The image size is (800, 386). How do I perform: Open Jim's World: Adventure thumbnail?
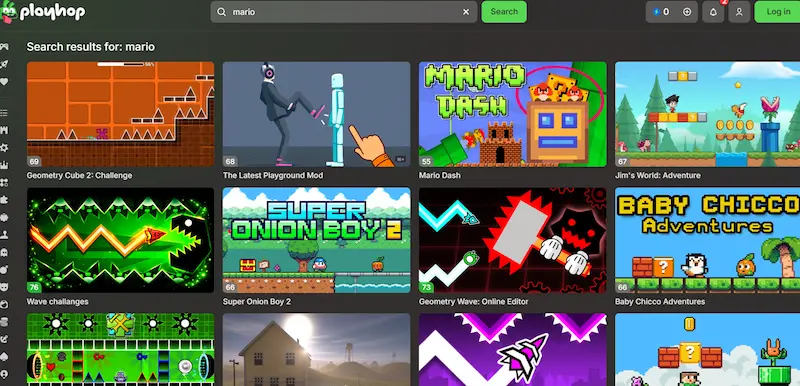(708, 114)
